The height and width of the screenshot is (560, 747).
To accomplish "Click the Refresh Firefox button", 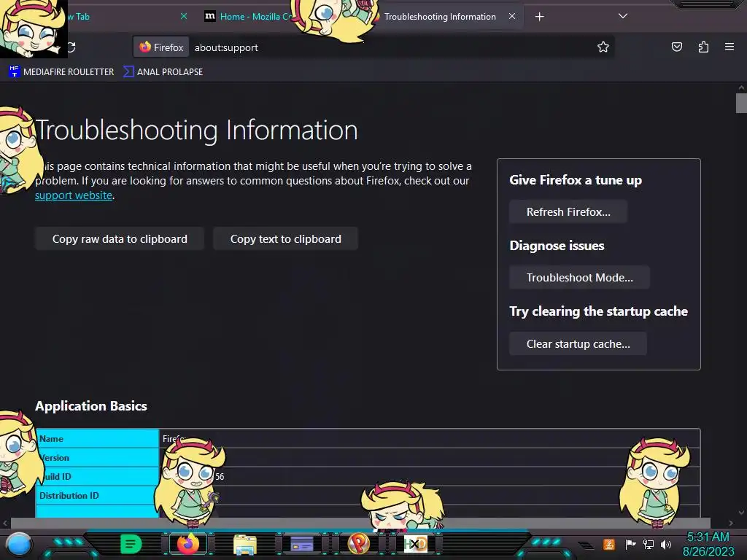I will [x=568, y=212].
